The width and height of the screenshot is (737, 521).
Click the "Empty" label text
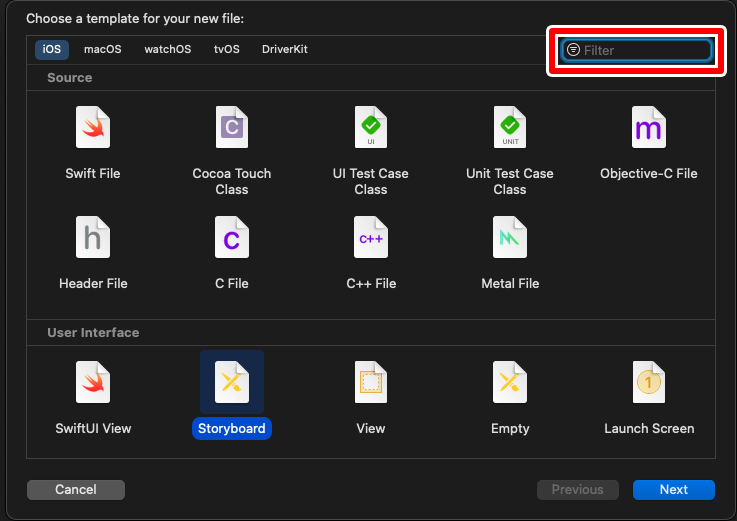point(510,428)
